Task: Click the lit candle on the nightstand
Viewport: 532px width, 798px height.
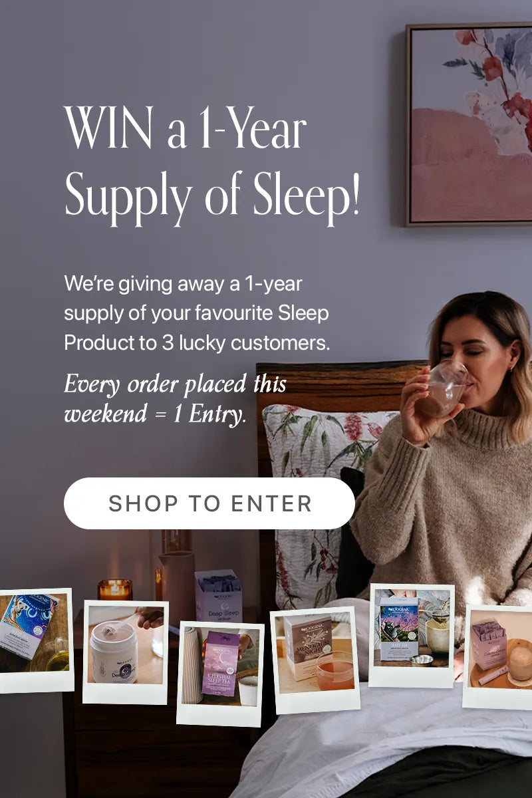Action: coord(115,589)
